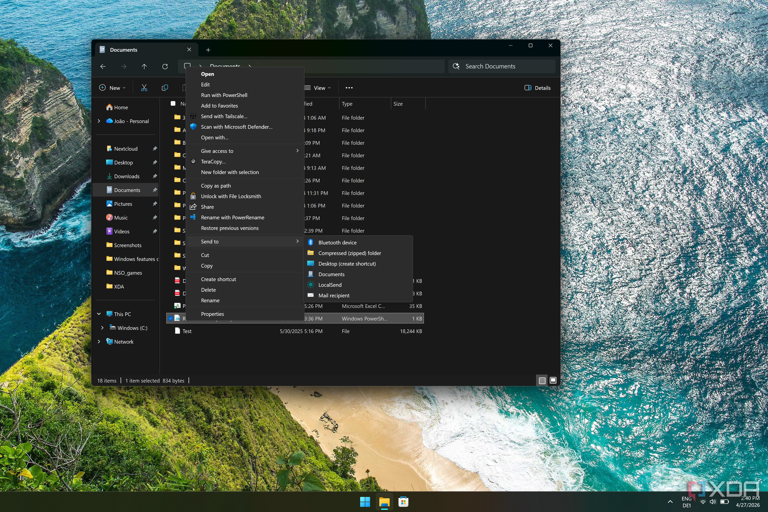Send file to Bluetooth device

337,242
